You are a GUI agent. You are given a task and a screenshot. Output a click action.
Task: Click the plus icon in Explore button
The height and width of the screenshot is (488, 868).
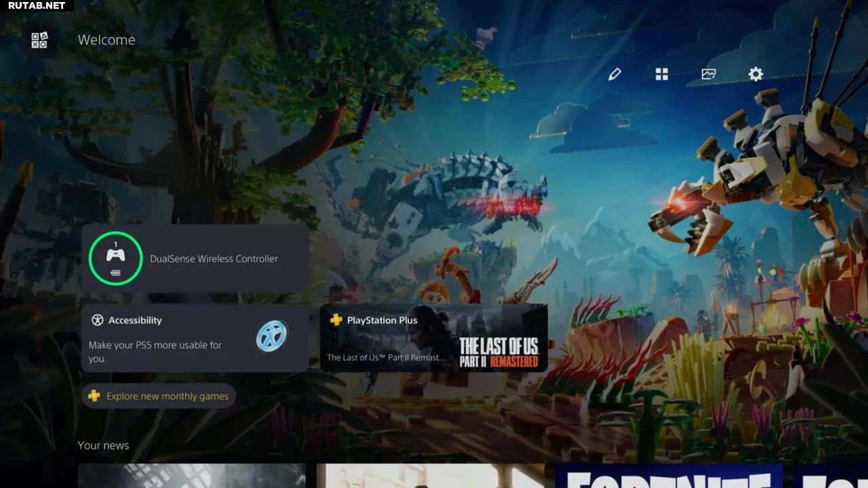tap(94, 396)
